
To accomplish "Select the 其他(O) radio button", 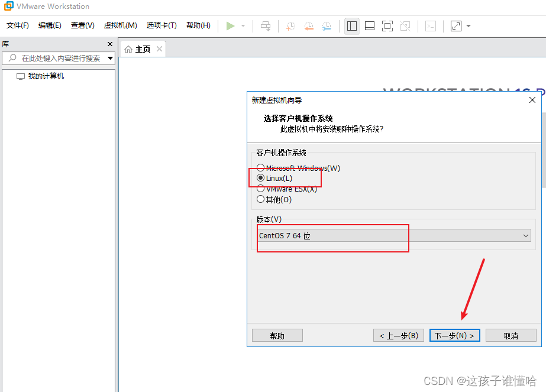I will [260, 199].
